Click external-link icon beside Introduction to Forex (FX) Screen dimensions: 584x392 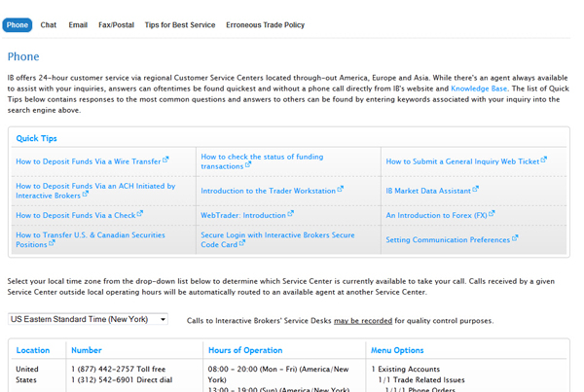492,213
